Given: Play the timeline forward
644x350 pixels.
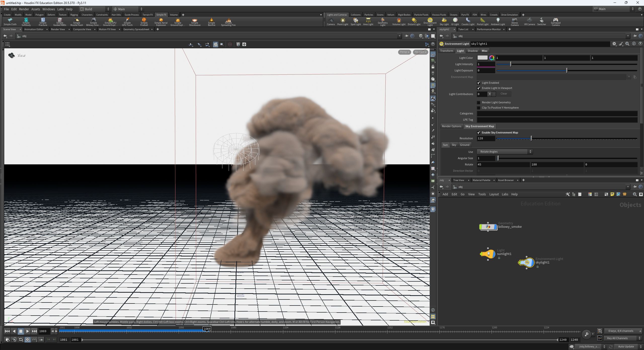Looking at the screenshot, I should 28,331.
